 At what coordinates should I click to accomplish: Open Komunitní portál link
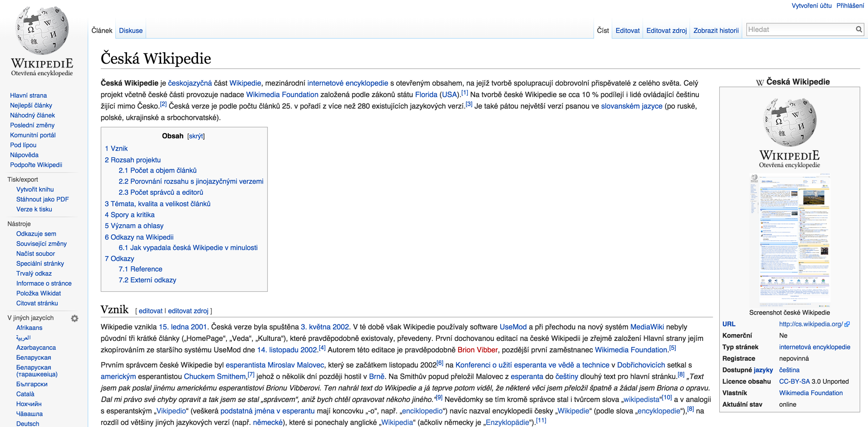[x=33, y=135]
